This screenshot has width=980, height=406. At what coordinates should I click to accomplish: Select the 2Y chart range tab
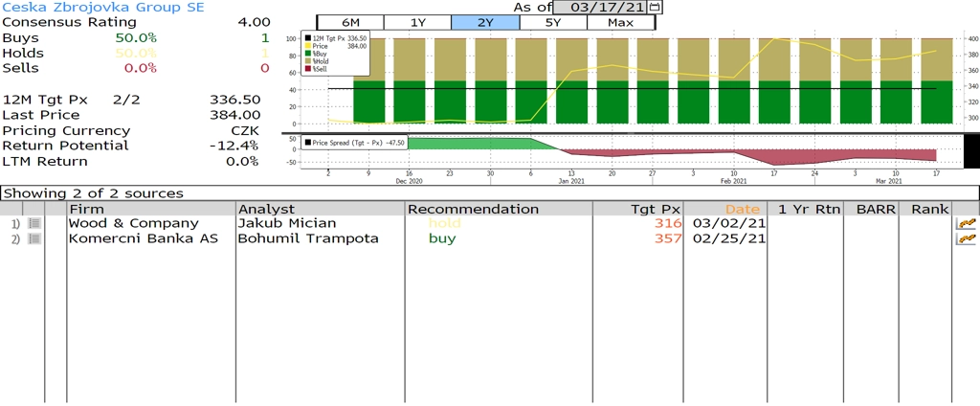pyautogui.click(x=485, y=23)
